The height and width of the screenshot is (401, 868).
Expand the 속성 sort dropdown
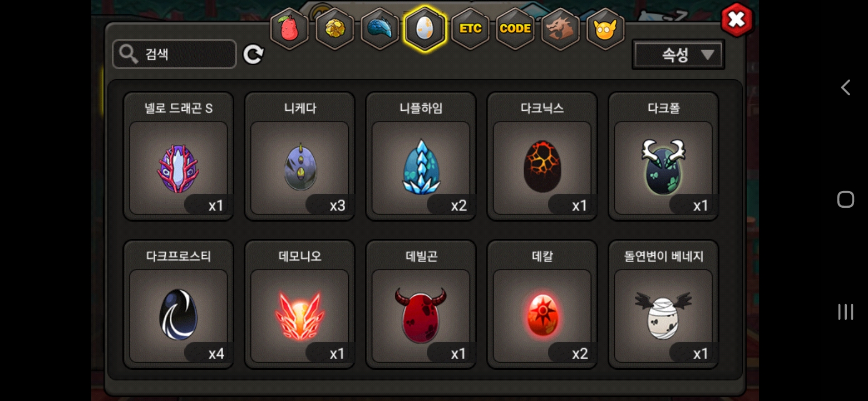click(x=678, y=55)
